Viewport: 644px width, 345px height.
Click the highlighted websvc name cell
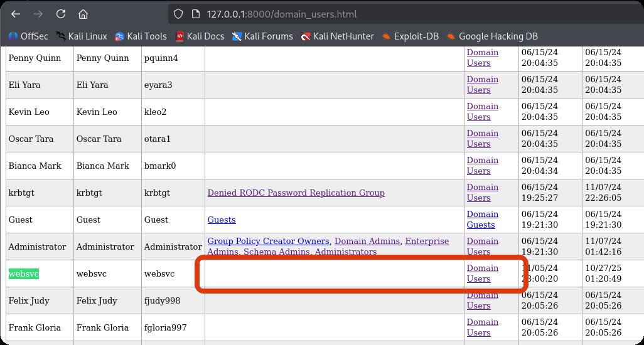(x=23, y=273)
